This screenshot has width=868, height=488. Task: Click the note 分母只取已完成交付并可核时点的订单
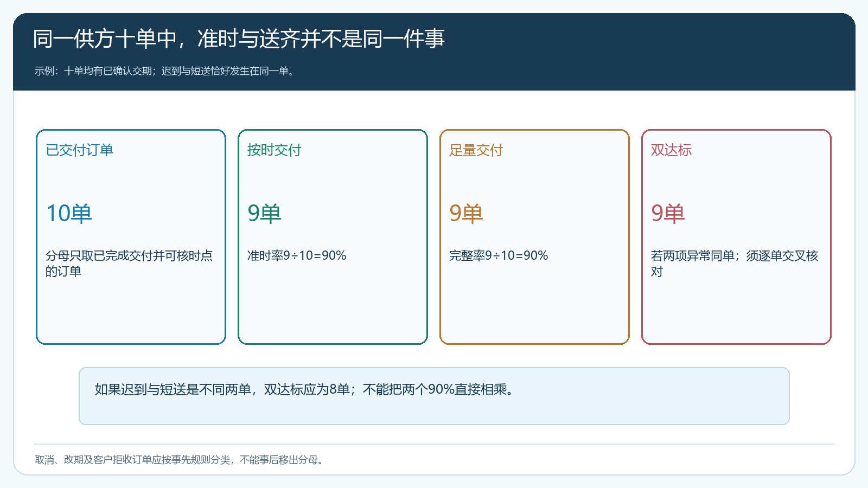(x=129, y=264)
